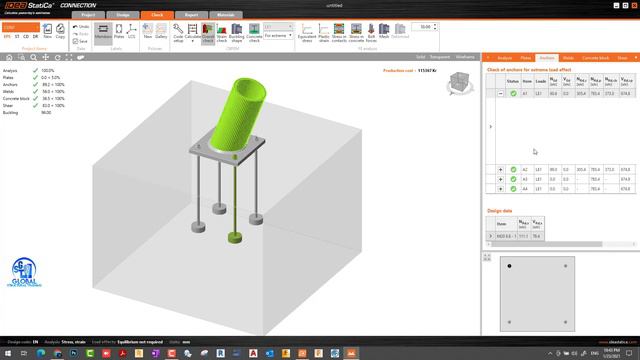
Task: Select Wireframe view mode
Action: click(465, 57)
